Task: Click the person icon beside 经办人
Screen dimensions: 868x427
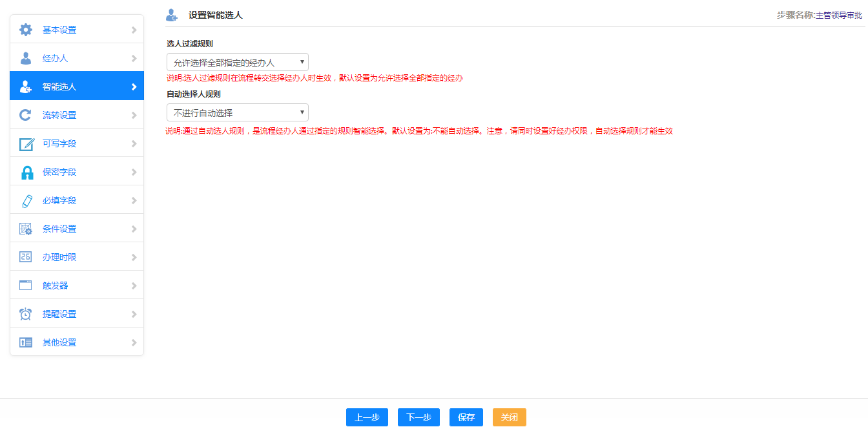Action: (26, 58)
